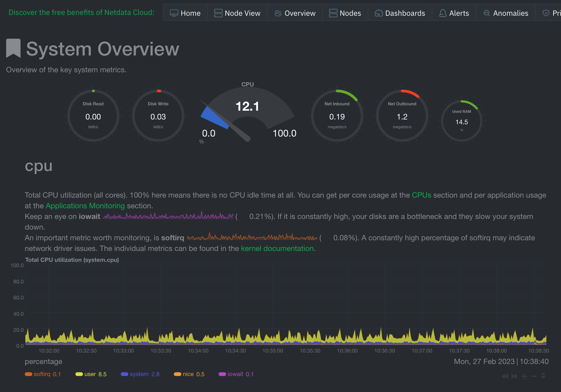Image resolution: width=561 pixels, height=392 pixels.
Task: Hide the user dimension from the CPU chart
Action: tap(90, 374)
